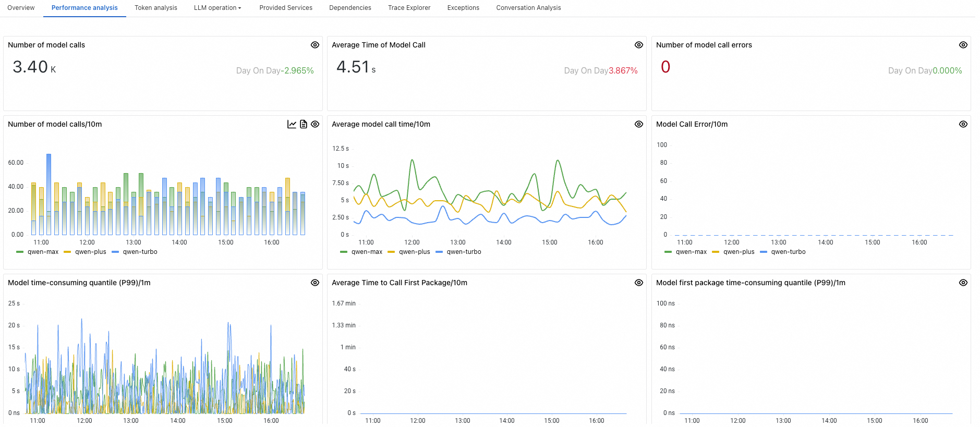Viewport: 980px width, 427px height.
Task: Click document icon in model calls/10m panel
Action: tap(304, 124)
